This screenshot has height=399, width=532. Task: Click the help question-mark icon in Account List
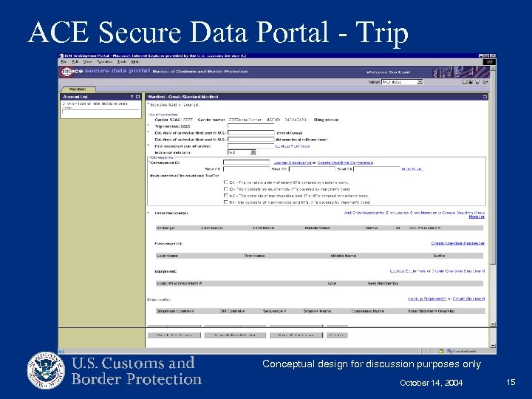[x=132, y=97]
